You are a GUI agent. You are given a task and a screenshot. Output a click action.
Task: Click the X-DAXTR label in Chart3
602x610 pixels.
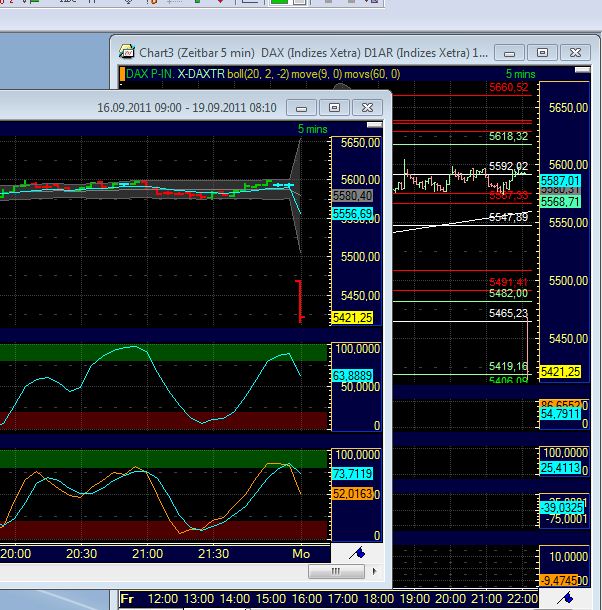tap(201, 74)
